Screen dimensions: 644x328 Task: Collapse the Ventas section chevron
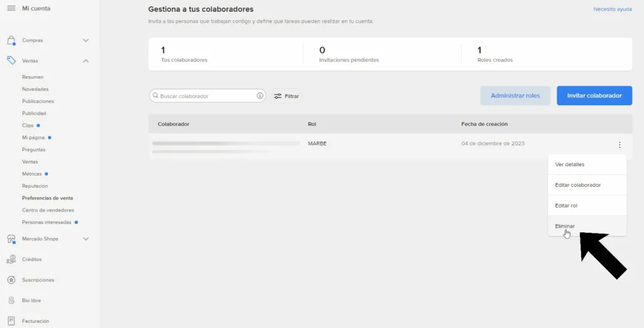pos(86,61)
